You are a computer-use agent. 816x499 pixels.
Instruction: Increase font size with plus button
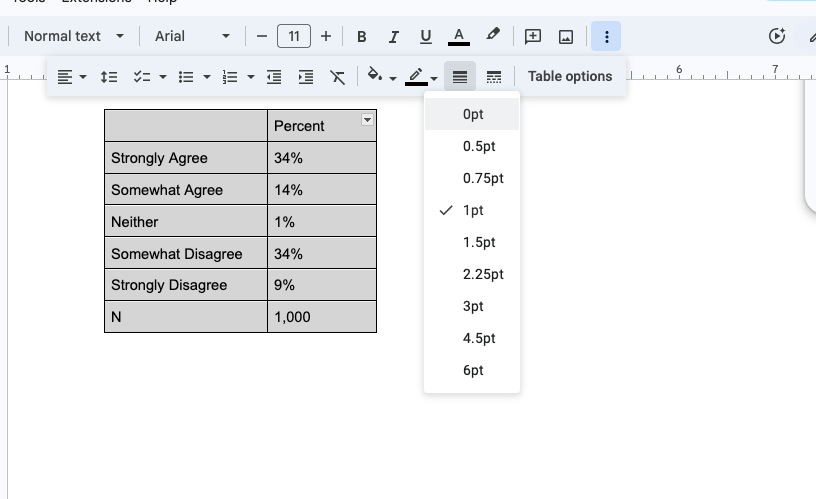pos(325,36)
